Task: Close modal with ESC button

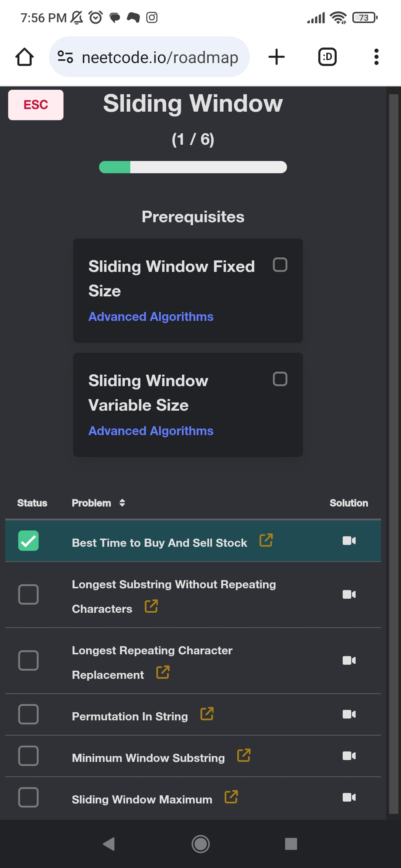Action: click(x=36, y=105)
